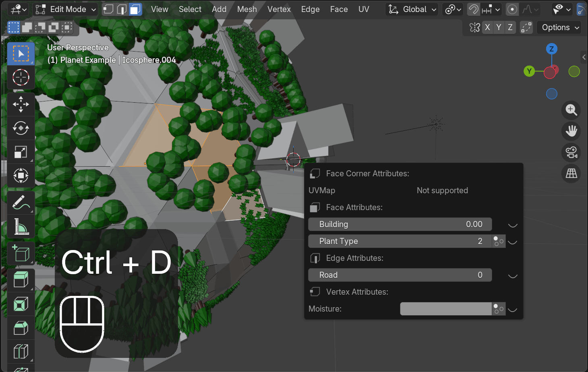
Task: Activate the Rotate tool
Action: (x=21, y=128)
